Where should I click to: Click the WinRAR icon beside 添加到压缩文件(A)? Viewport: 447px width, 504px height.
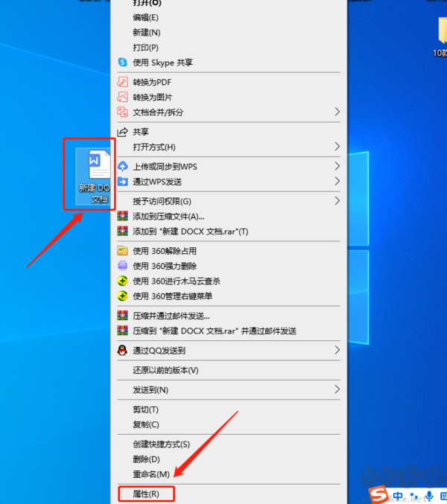click(x=122, y=216)
